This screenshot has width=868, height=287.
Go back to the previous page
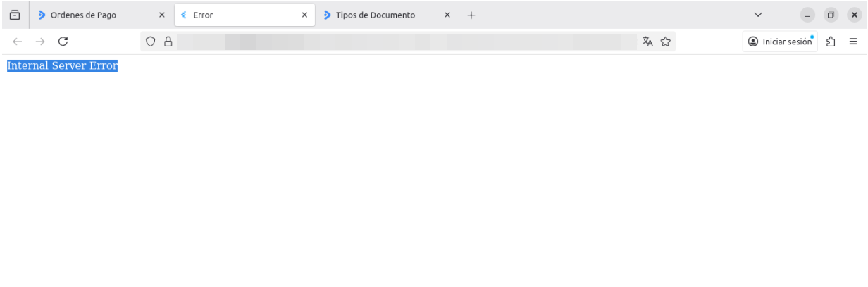(x=18, y=42)
